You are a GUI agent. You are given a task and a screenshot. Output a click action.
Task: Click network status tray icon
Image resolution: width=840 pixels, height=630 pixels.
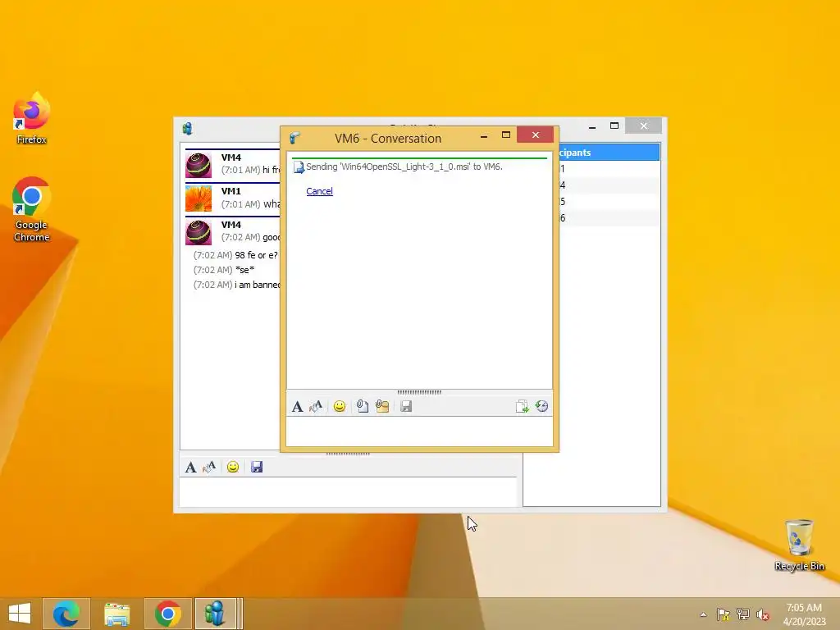point(743,614)
